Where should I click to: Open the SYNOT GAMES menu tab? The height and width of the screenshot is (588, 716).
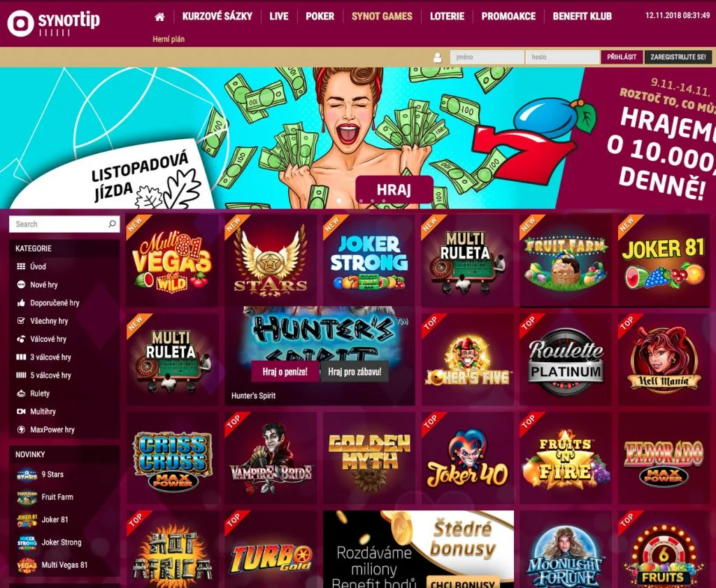(x=382, y=17)
